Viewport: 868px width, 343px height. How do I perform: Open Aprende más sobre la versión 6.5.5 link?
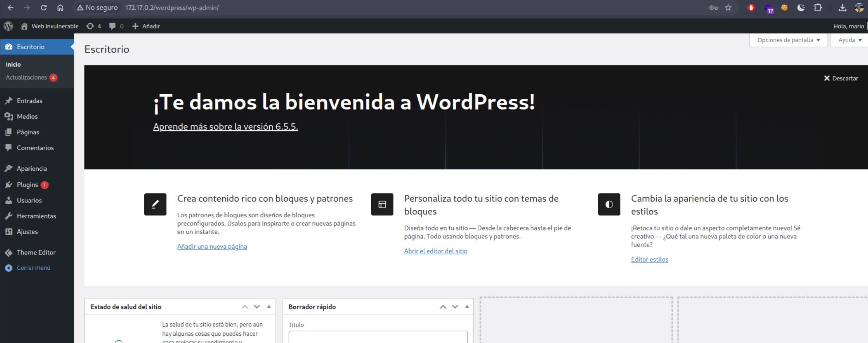[226, 126]
